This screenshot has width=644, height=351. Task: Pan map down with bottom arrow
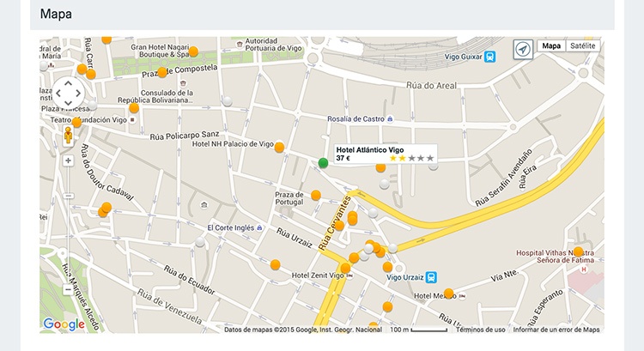68,105
